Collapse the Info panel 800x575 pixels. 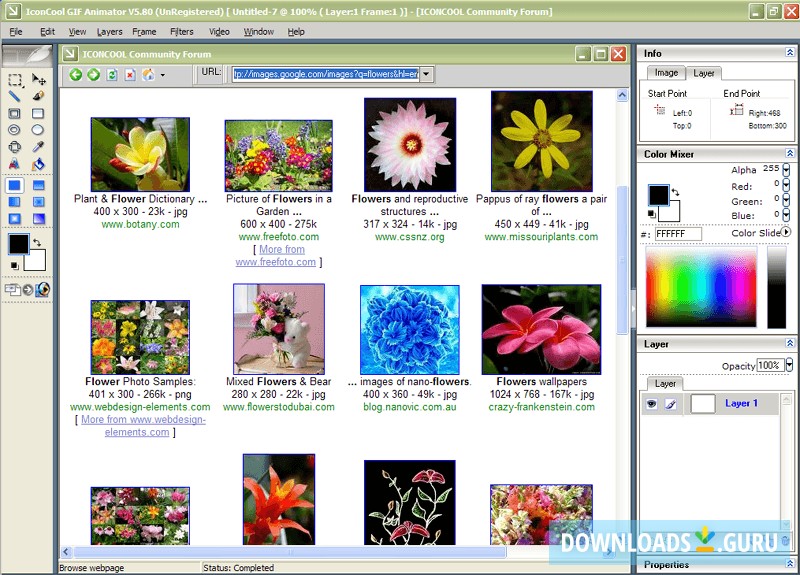[x=790, y=53]
